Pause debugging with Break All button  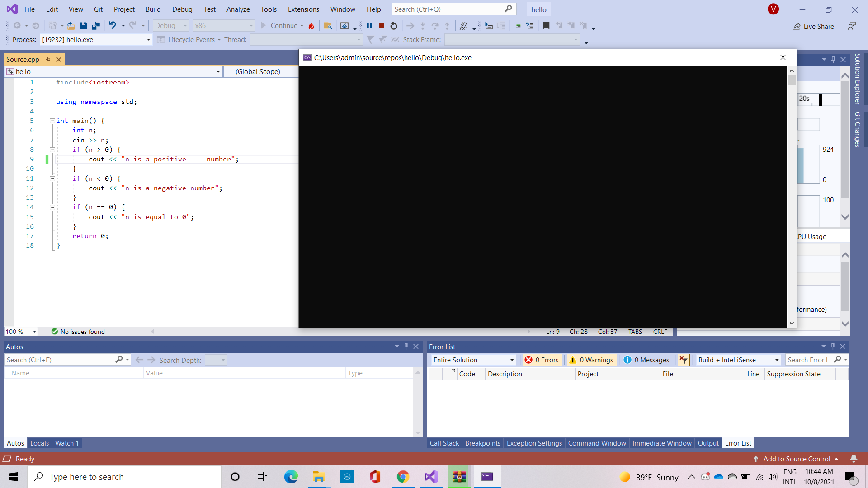pos(369,26)
